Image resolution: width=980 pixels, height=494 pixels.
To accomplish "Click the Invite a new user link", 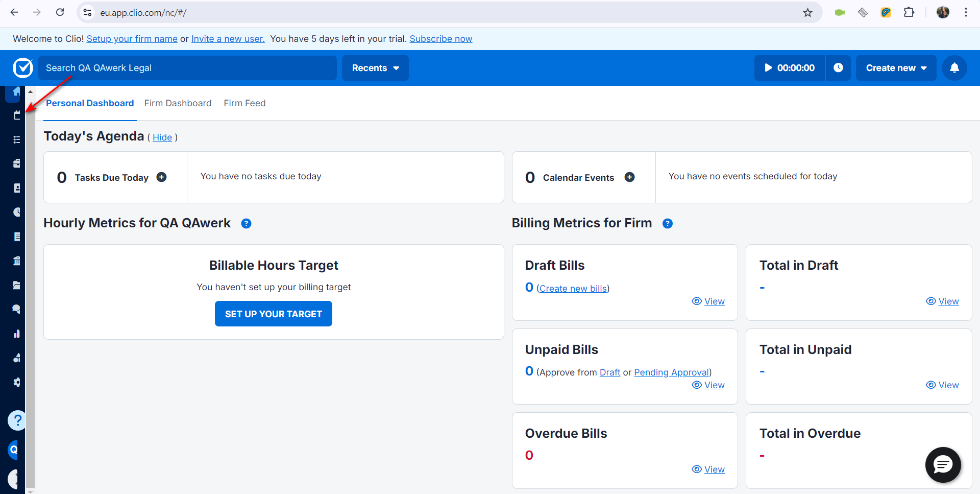I will [x=228, y=39].
